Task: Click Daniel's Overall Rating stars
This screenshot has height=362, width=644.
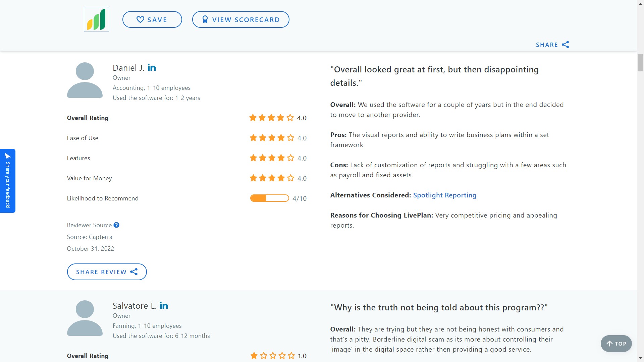Action: [271, 118]
